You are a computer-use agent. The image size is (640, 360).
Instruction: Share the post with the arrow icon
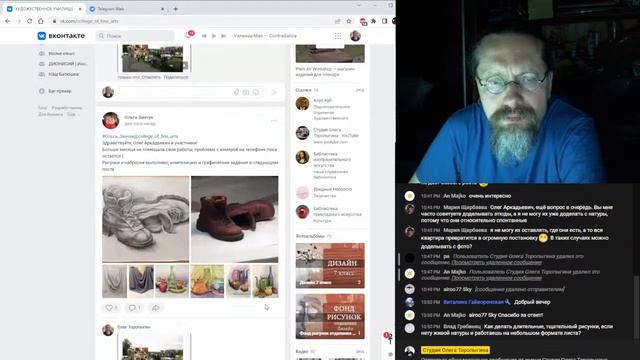[x=156, y=308]
